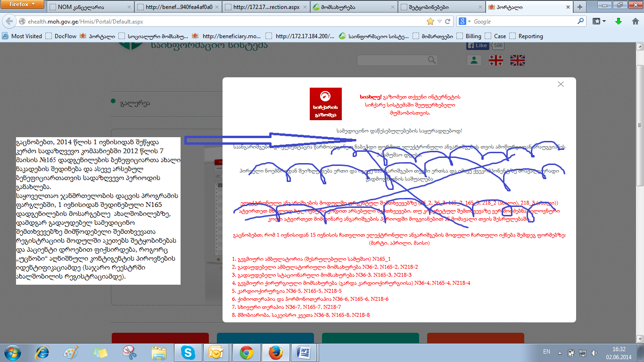Open a new browser tab

point(579,7)
